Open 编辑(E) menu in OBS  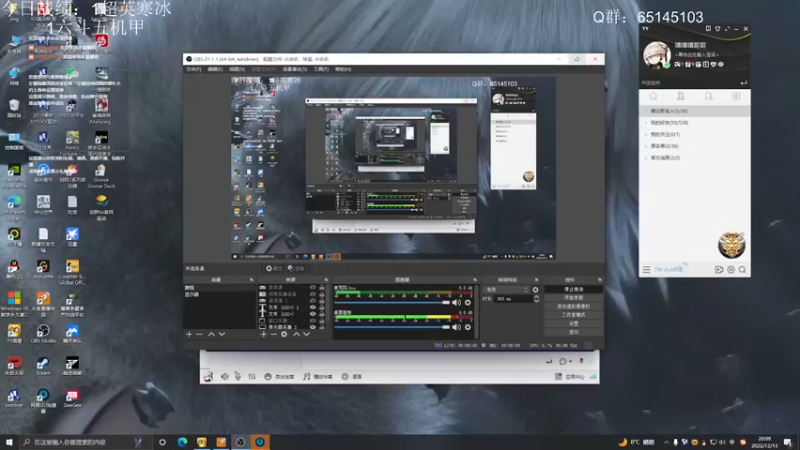click(215, 69)
